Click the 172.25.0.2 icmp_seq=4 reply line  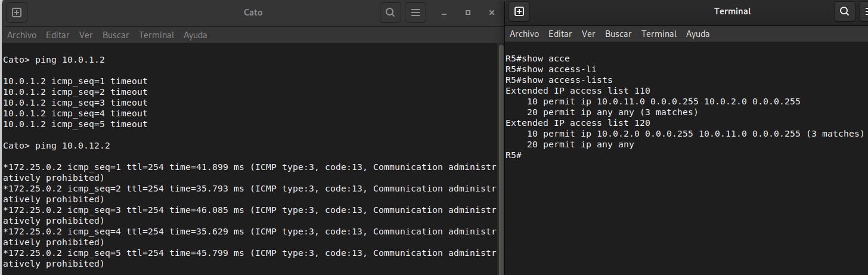tap(249, 237)
